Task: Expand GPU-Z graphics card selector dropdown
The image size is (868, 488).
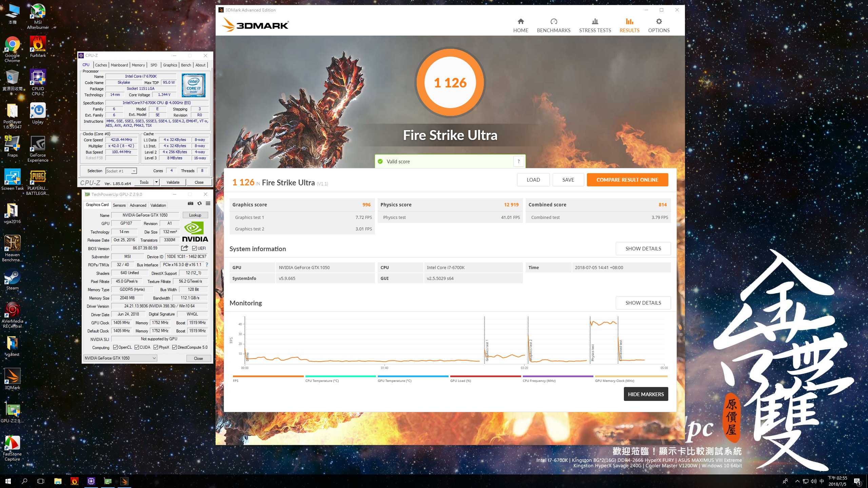Action: (x=120, y=358)
